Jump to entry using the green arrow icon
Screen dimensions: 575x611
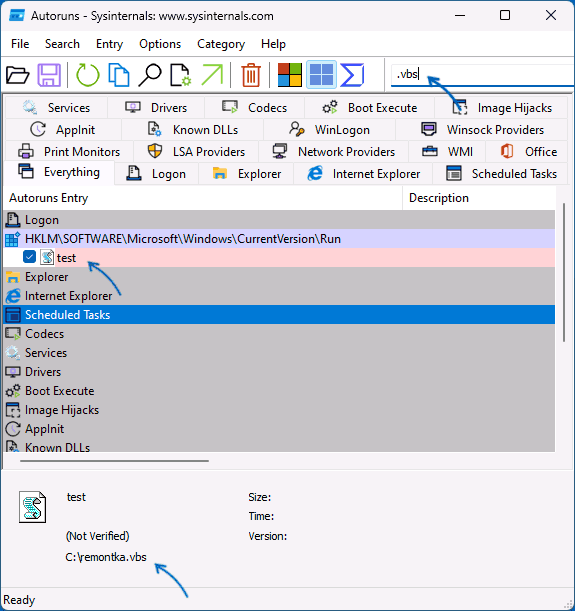point(212,74)
